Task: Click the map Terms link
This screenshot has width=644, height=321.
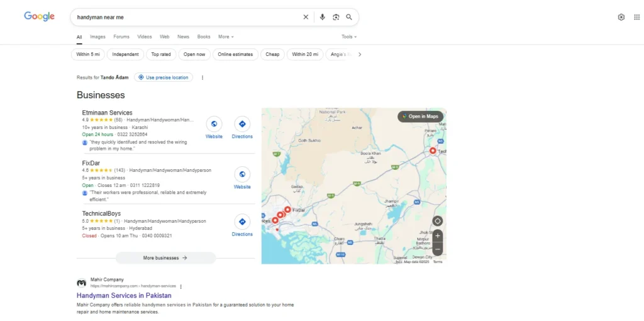Action: (x=438, y=262)
